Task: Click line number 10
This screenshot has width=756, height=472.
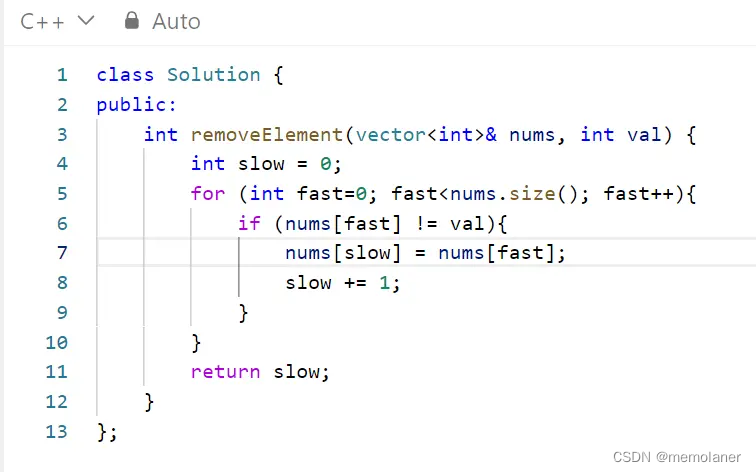Action: 56,343
